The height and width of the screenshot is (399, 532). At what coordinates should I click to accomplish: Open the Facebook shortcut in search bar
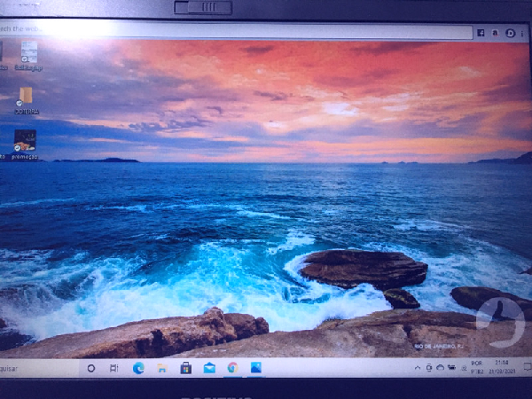click(x=481, y=32)
